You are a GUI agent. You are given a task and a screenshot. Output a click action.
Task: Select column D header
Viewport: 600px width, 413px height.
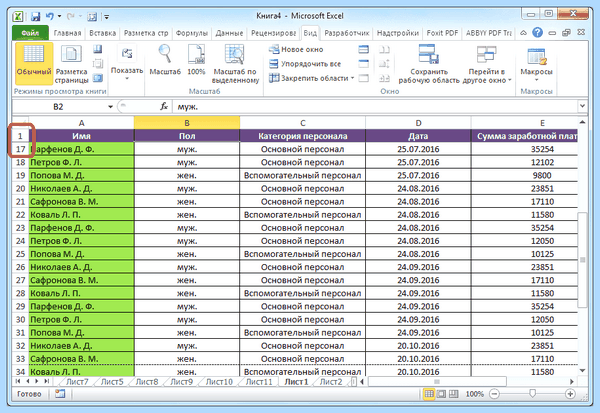pyautogui.click(x=418, y=123)
